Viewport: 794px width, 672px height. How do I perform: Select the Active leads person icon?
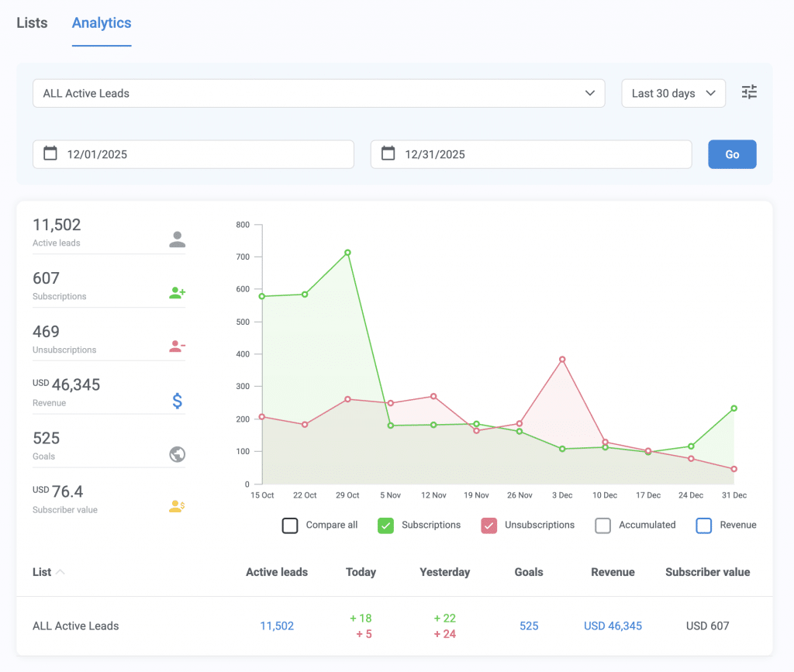pos(177,240)
